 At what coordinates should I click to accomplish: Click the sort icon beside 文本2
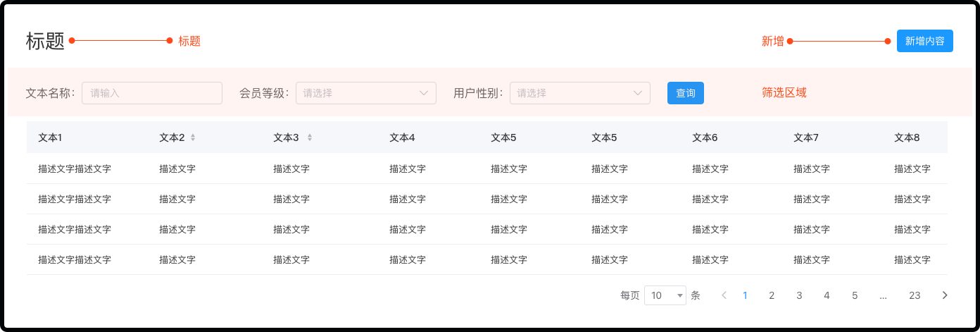pyautogui.click(x=193, y=137)
